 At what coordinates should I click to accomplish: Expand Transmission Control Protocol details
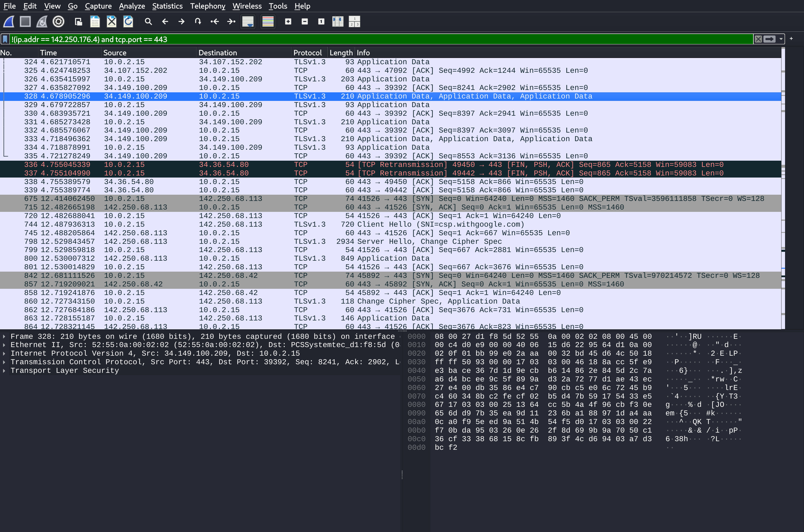tap(4, 362)
